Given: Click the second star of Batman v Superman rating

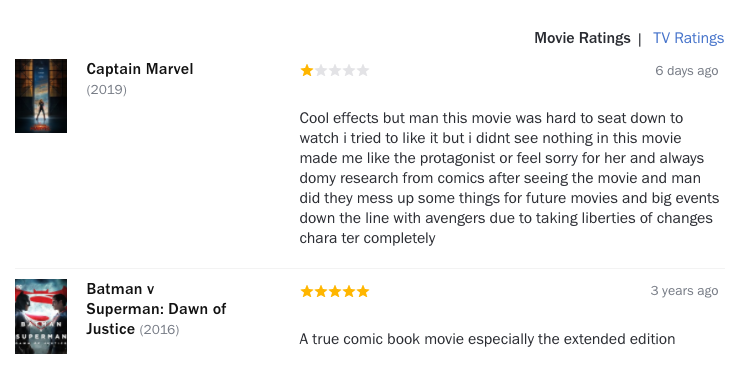Looking at the screenshot, I should pos(321,291).
